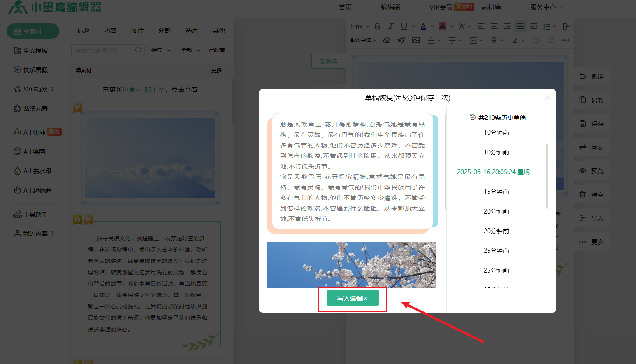Click the 共210条历史草稿 header icon
Screen dimensions: 636x364
pyautogui.click(x=473, y=117)
